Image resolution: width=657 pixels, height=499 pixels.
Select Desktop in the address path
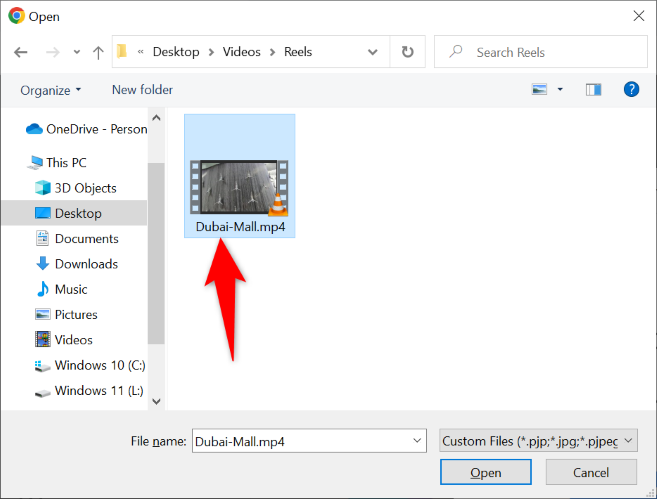[176, 52]
